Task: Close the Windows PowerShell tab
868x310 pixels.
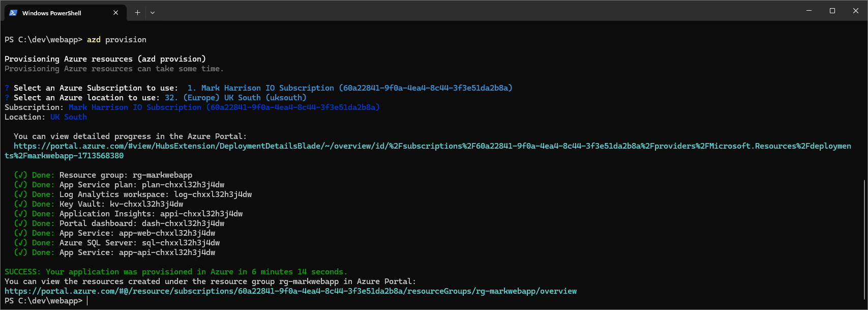Action: [116, 13]
